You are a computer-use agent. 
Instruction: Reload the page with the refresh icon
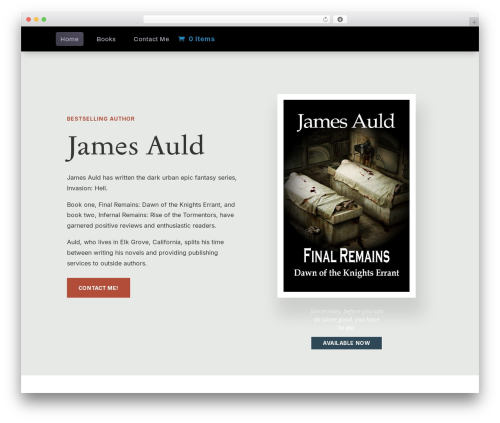click(325, 19)
